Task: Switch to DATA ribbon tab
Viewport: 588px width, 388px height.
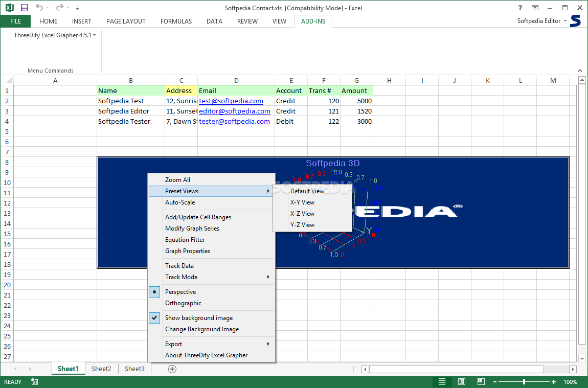Action: tap(215, 21)
